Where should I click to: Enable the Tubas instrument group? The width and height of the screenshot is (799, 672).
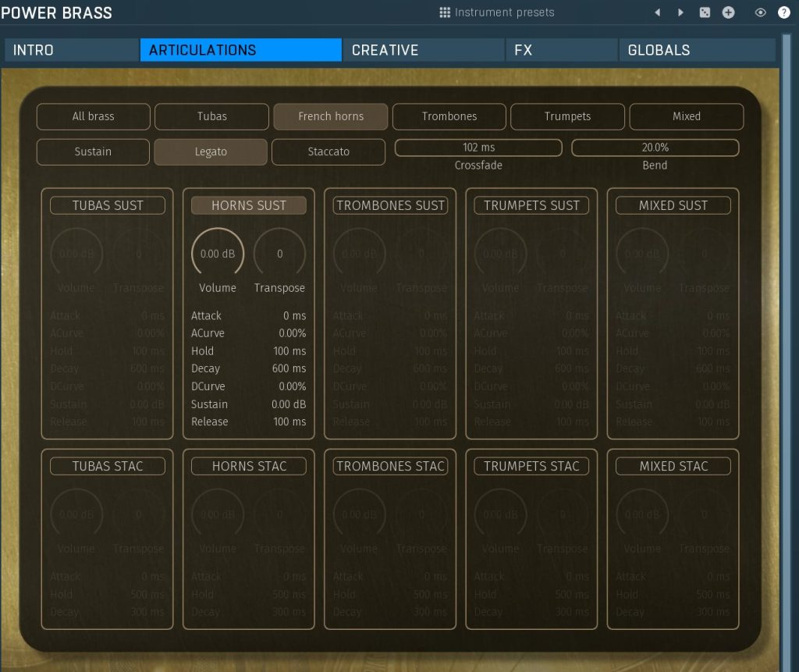211,116
